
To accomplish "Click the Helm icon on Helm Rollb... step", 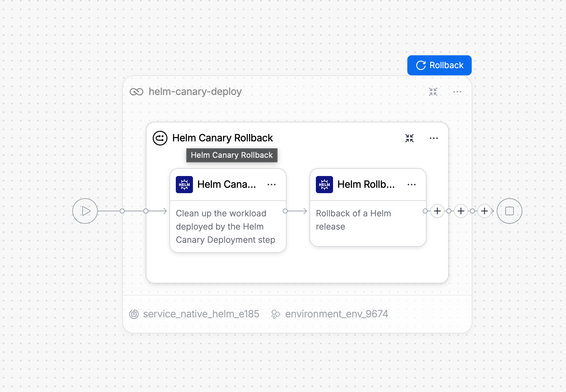I will coord(324,185).
